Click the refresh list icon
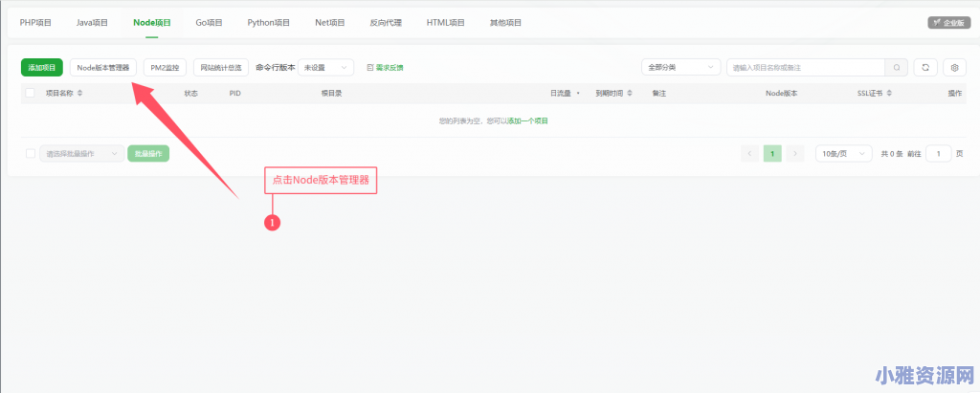 [x=925, y=68]
